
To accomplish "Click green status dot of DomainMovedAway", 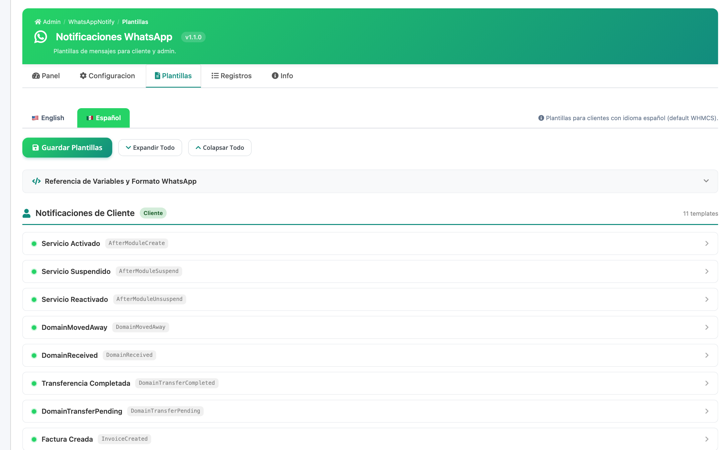I will [34, 328].
